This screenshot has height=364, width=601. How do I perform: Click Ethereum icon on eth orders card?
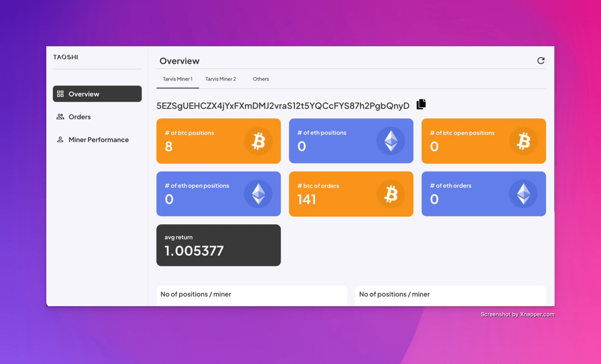point(524,194)
